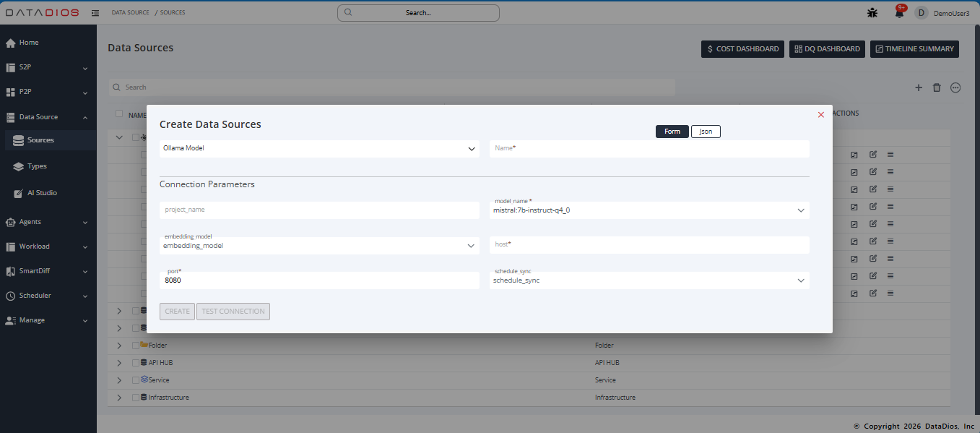
Task: Tick the API HUB row checkbox
Action: point(136,363)
